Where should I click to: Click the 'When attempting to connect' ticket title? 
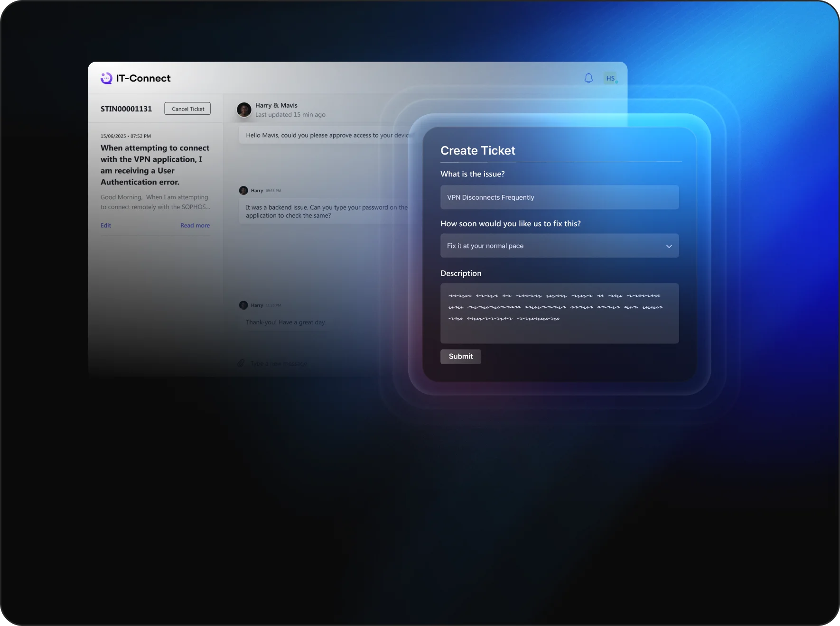coord(155,165)
